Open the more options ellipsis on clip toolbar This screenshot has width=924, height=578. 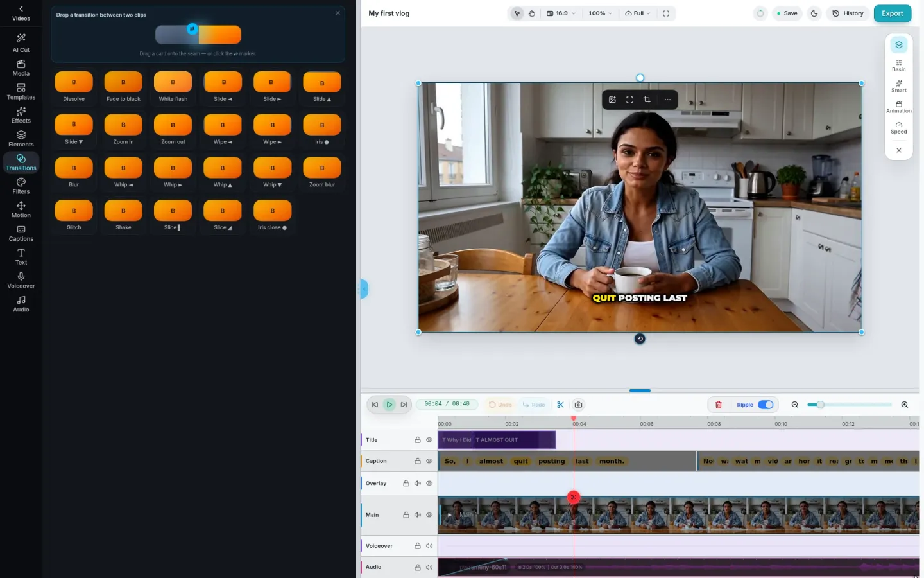tap(667, 100)
